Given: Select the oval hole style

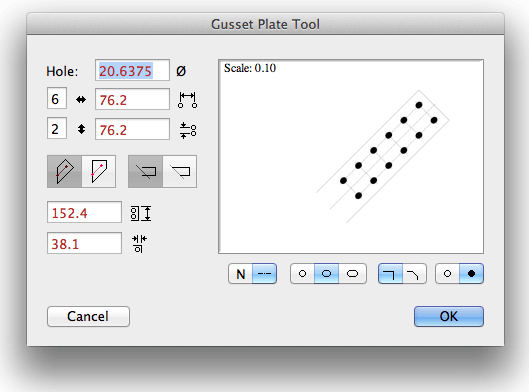Looking at the screenshot, I should point(326,274).
